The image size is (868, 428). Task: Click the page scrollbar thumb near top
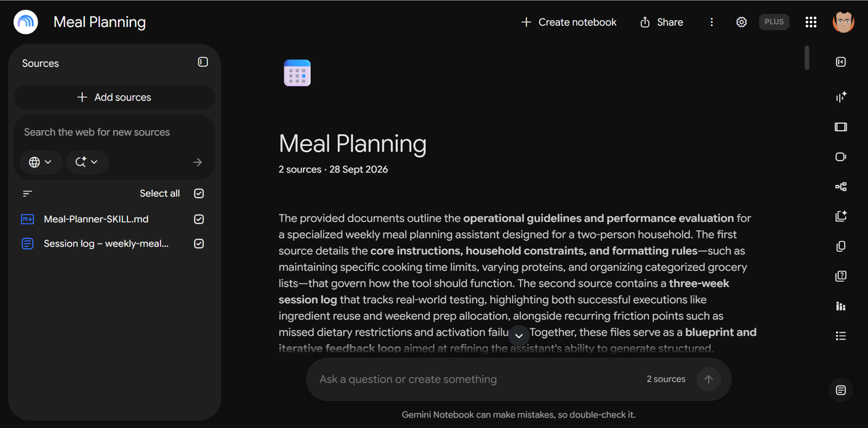[807, 58]
